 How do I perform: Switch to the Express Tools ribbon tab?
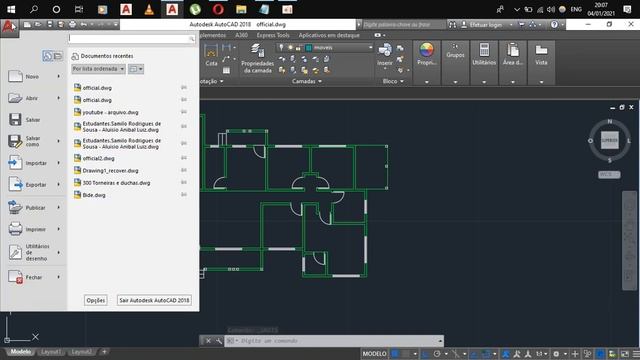273,35
